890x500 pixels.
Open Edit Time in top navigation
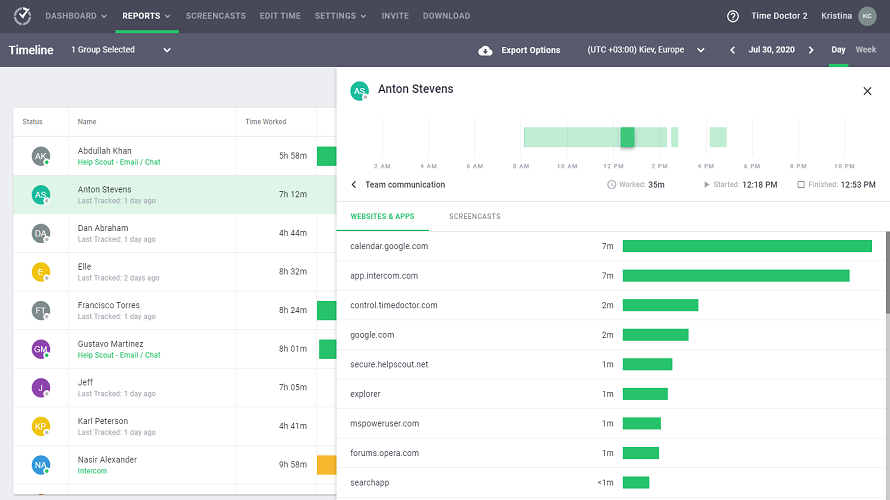coord(281,16)
